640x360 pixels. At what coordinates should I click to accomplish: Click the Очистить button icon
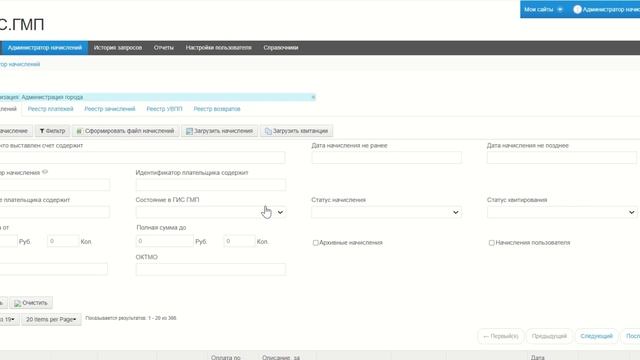click(17, 303)
